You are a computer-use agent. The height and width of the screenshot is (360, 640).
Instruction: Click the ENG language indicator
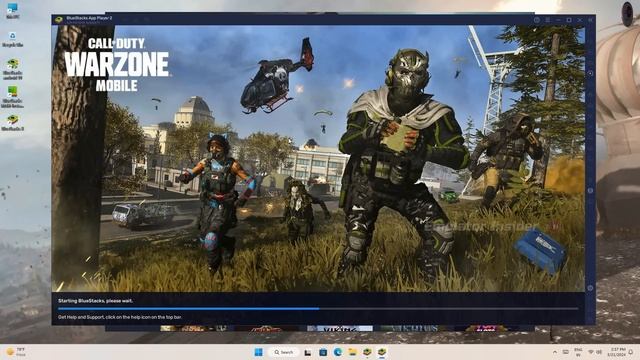[x=578, y=352]
